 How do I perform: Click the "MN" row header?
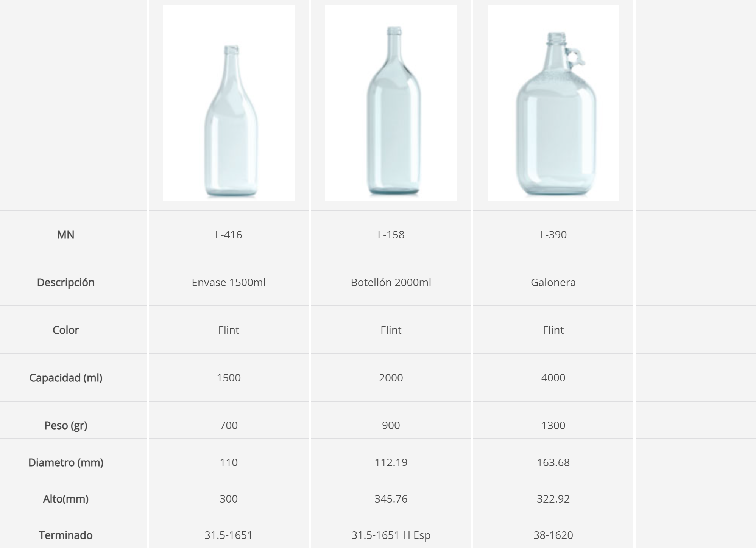tap(65, 235)
